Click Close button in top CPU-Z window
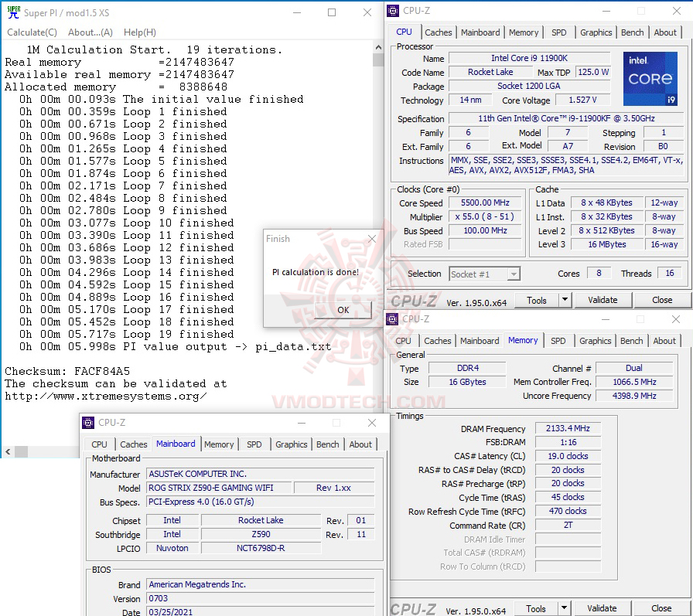 [x=661, y=301]
